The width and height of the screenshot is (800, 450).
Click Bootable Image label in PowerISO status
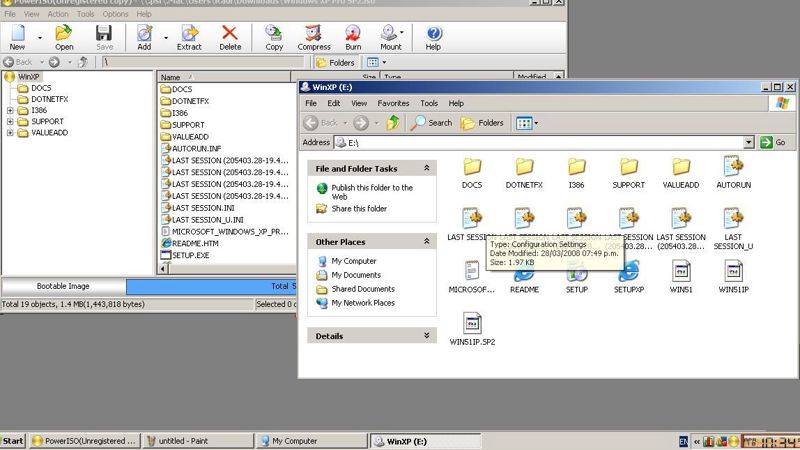pyautogui.click(x=63, y=286)
